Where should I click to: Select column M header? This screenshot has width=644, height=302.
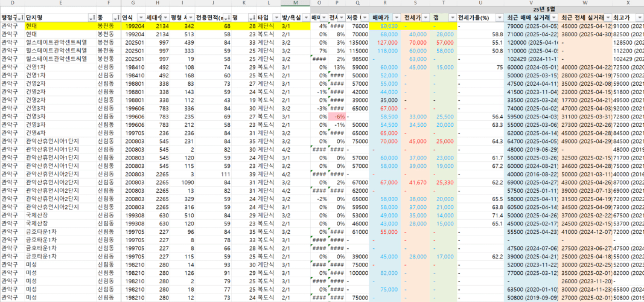click(x=296, y=4)
